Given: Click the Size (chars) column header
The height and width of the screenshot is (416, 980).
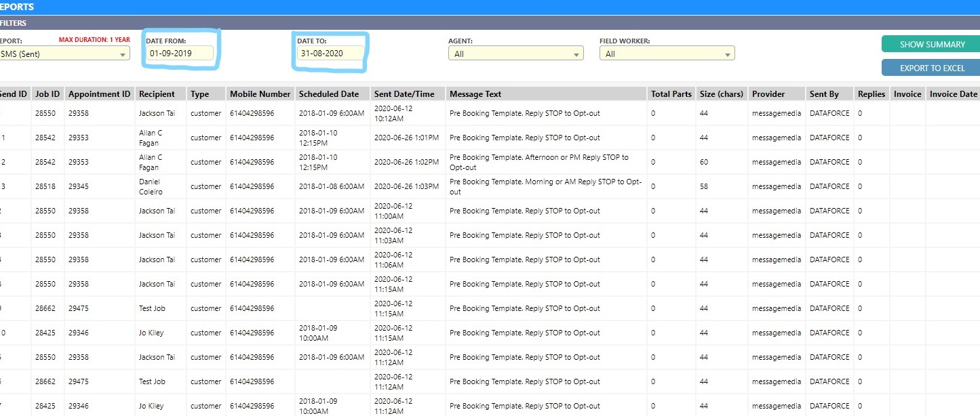Looking at the screenshot, I should coord(721,94).
